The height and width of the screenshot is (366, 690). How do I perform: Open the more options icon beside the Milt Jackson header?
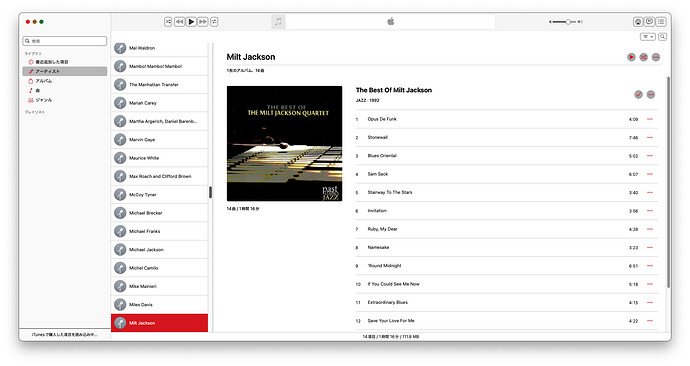[656, 57]
